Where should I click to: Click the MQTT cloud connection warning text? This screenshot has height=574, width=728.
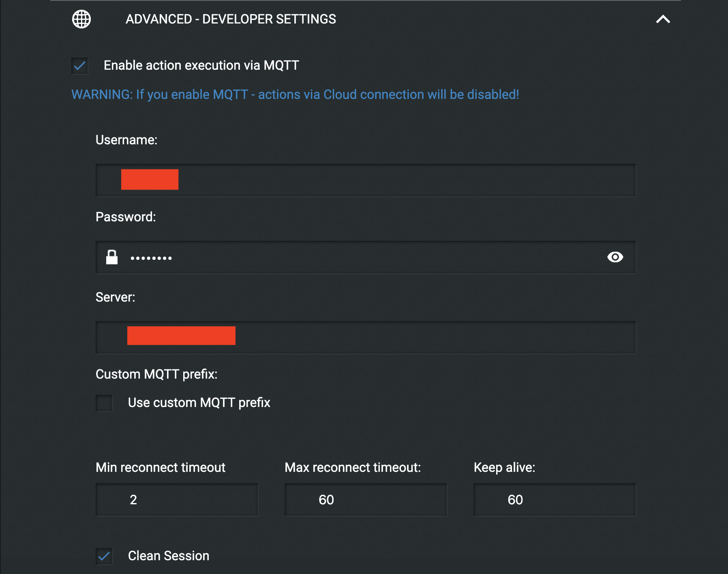tap(295, 94)
